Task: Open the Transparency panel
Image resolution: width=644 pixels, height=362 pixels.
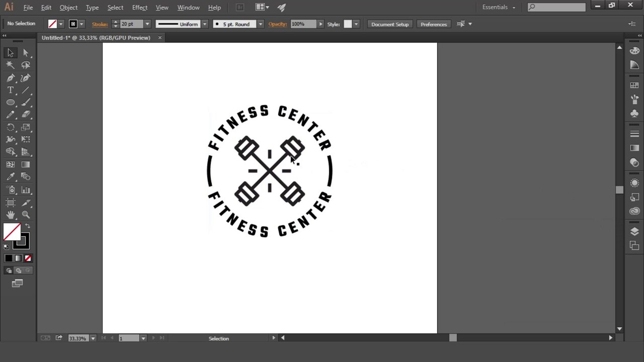Action: [634, 162]
